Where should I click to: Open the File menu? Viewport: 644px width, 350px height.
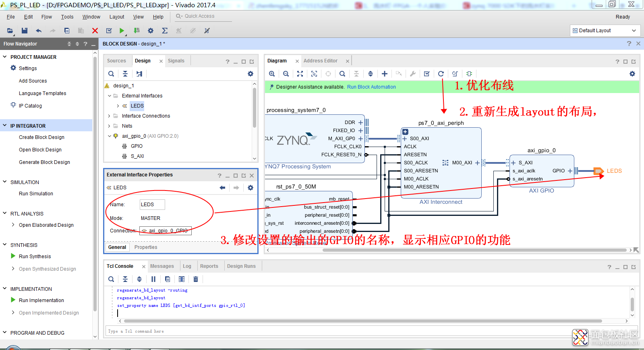point(11,17)
